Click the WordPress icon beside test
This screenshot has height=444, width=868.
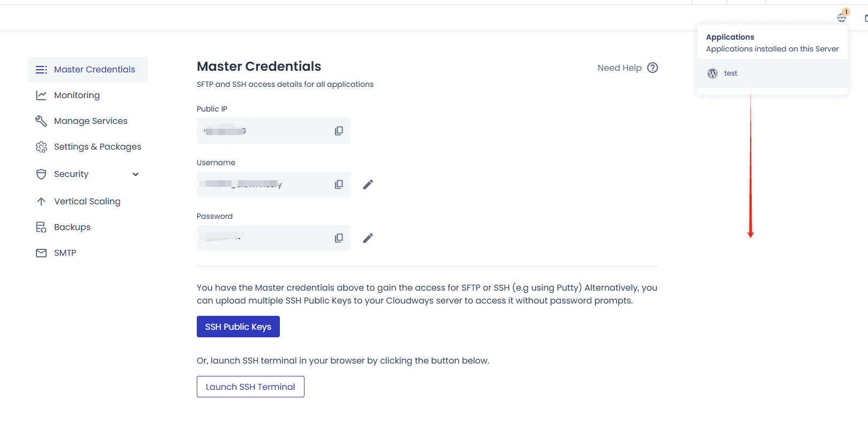click(x=713, y=73)
